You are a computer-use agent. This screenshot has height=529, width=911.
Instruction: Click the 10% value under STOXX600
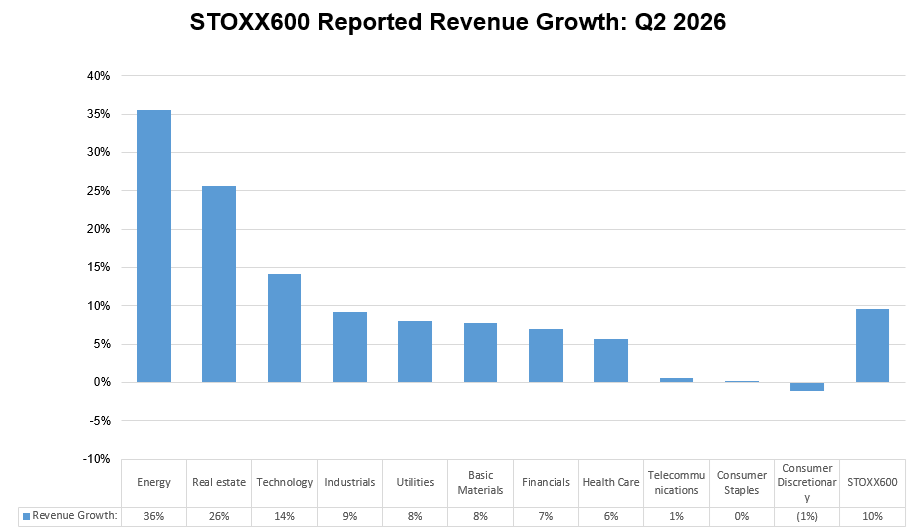pos(872,516)
